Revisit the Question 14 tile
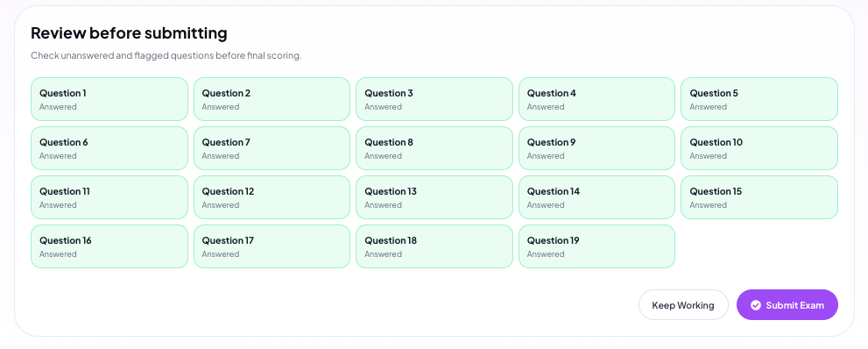 point(596,197)
